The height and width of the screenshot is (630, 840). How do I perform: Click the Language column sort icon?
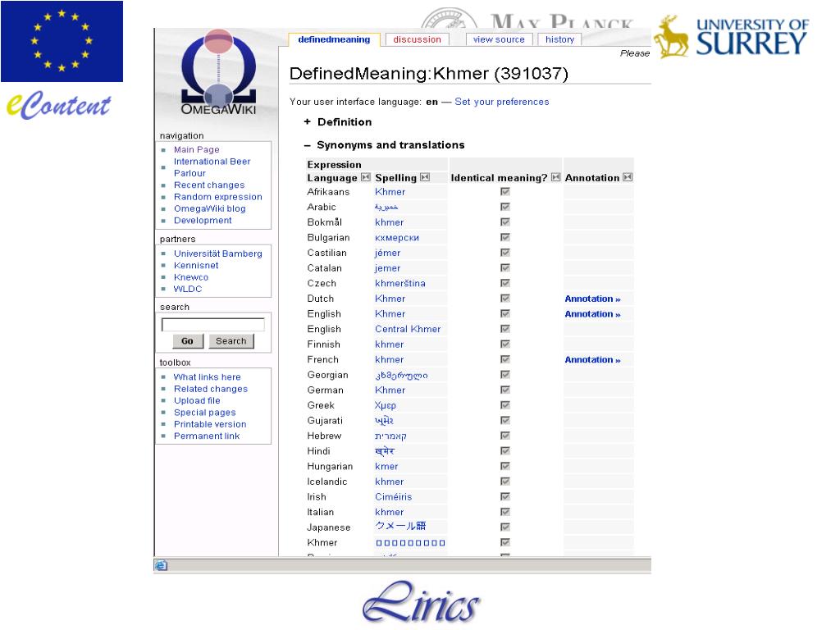coord(365,177)
